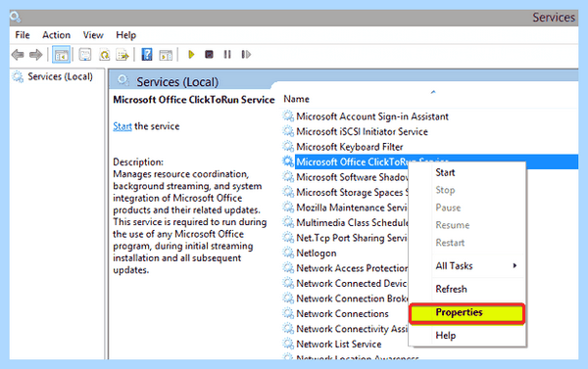Select Microsoft Storage Spaces row
The width and height of the screenshot is (588, 369).
pyautogui.click(x=352, y=192)
